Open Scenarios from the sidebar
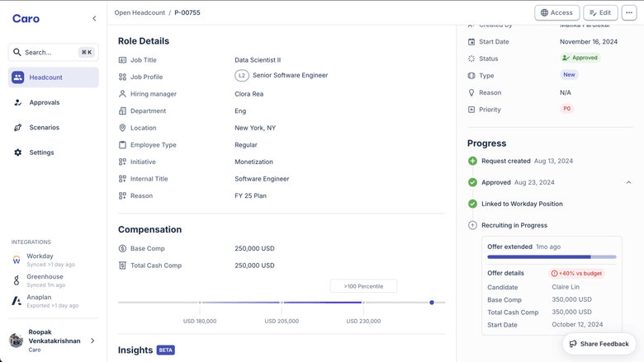The width and height of the screenshot is (644, 362). [x=45, y=128]
